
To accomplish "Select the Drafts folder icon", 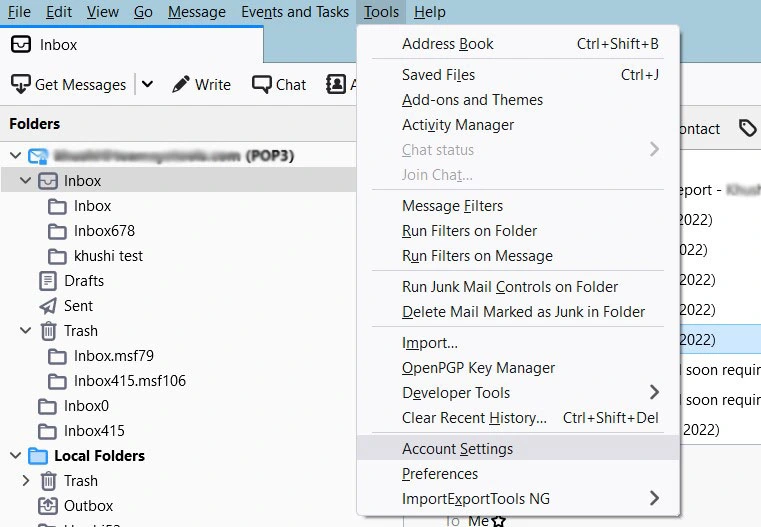I will pyautogui.click(x=47, y=281).
